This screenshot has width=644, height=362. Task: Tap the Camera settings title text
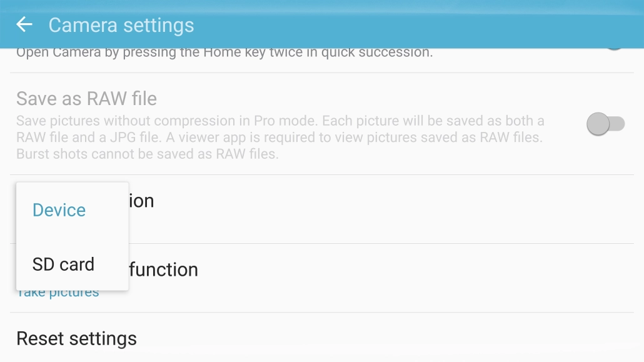coord(121,25)
